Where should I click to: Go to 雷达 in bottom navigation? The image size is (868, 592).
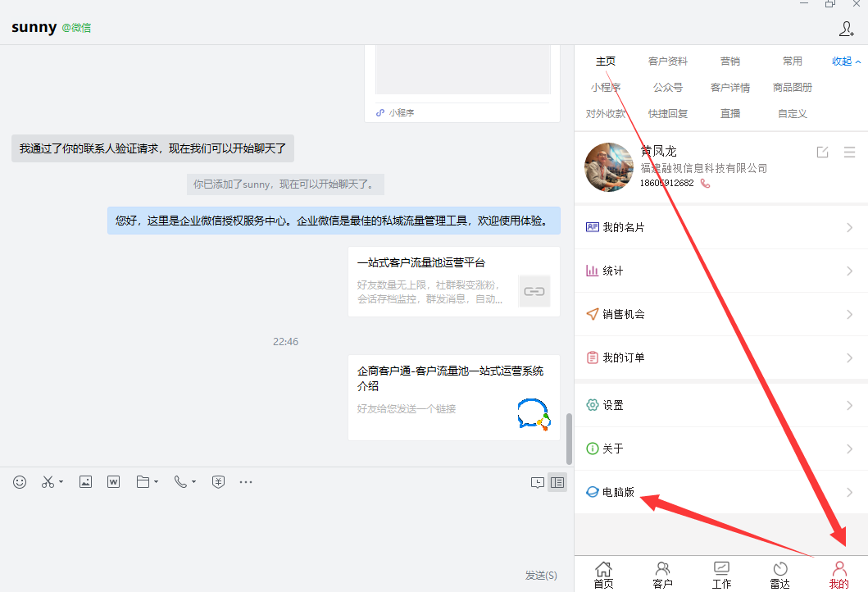780,576
